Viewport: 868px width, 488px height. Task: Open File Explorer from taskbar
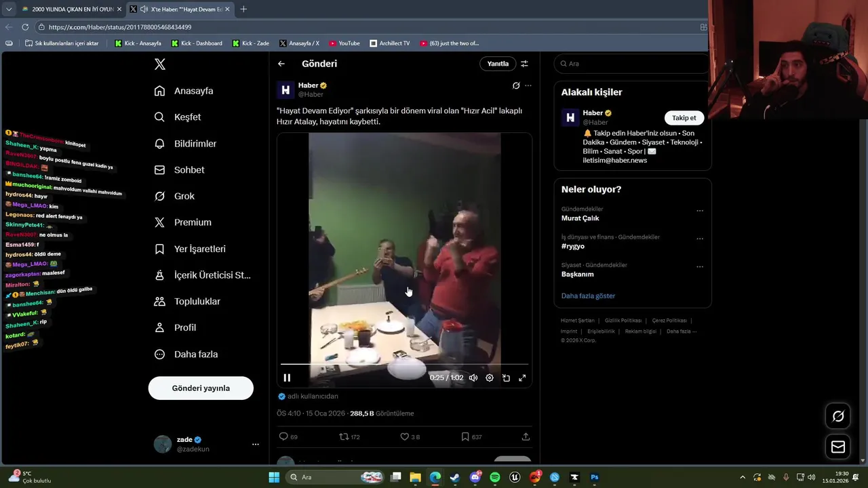415,477
